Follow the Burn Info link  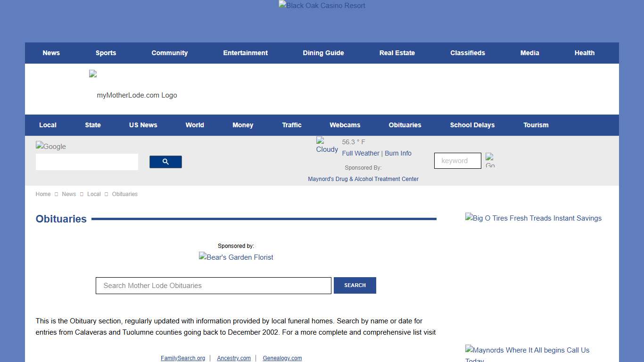pos(398,153)
